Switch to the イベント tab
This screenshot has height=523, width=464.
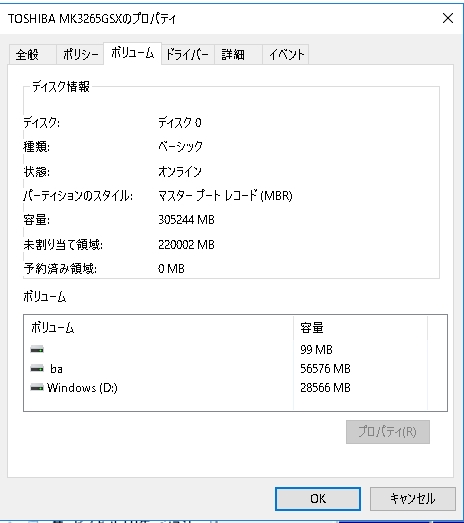(286, 54)
